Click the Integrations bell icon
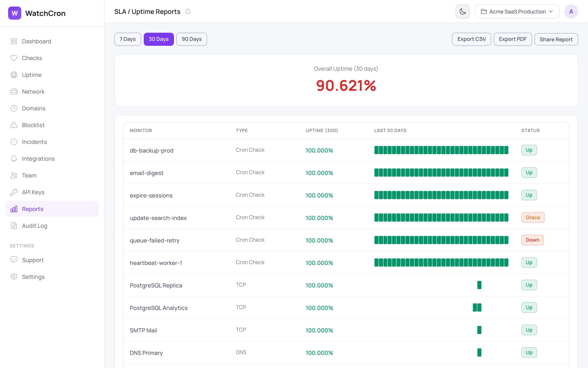588x368 pixels. point(14,159)
